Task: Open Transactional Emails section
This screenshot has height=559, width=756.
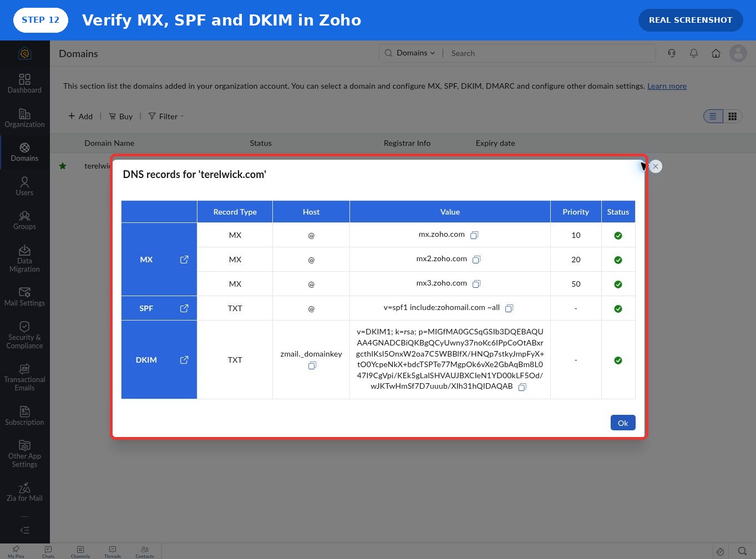Action: point(24,377)
